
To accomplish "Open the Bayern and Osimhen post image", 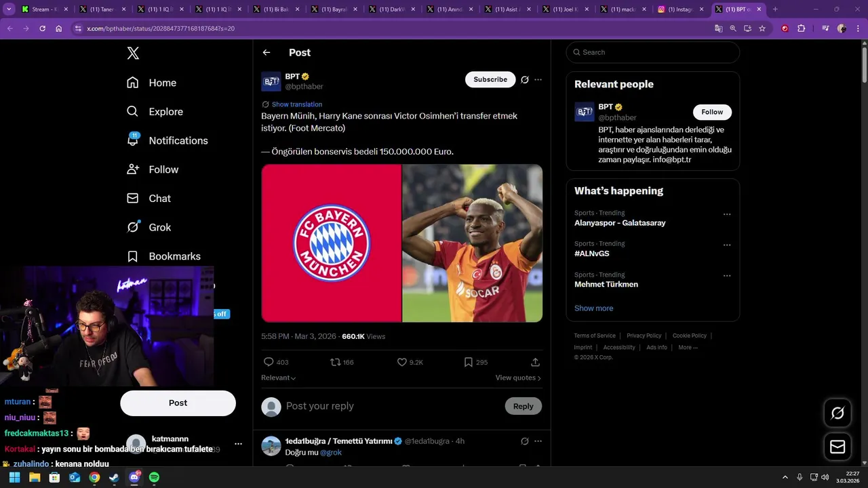I will 402,243.
